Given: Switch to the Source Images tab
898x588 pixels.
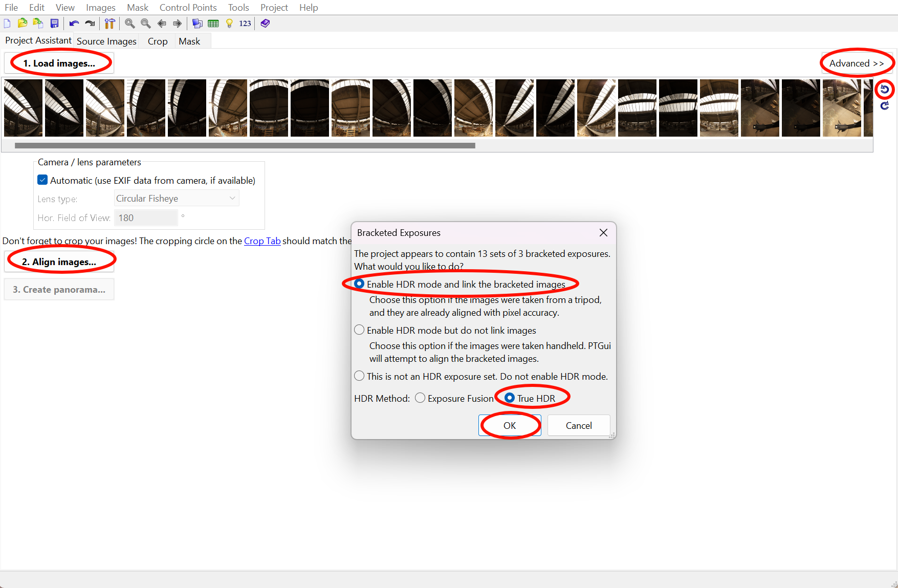Looking at the screenshot, I should point(106,41).
